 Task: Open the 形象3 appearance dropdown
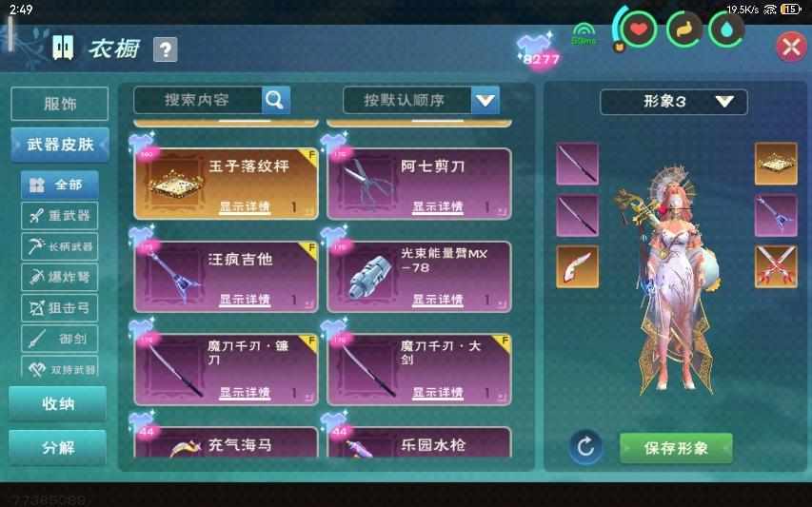673,102
